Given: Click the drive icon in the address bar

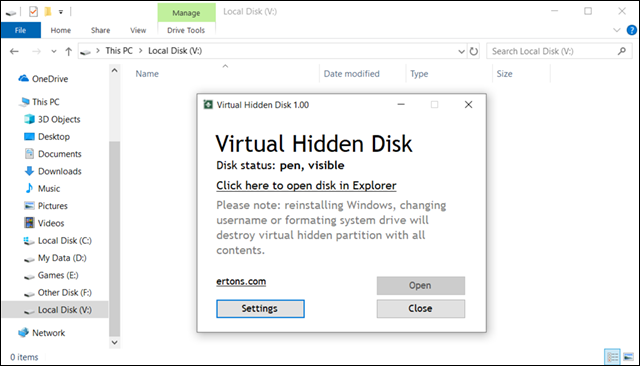Looking at the screenshot, I should [85, 52].
